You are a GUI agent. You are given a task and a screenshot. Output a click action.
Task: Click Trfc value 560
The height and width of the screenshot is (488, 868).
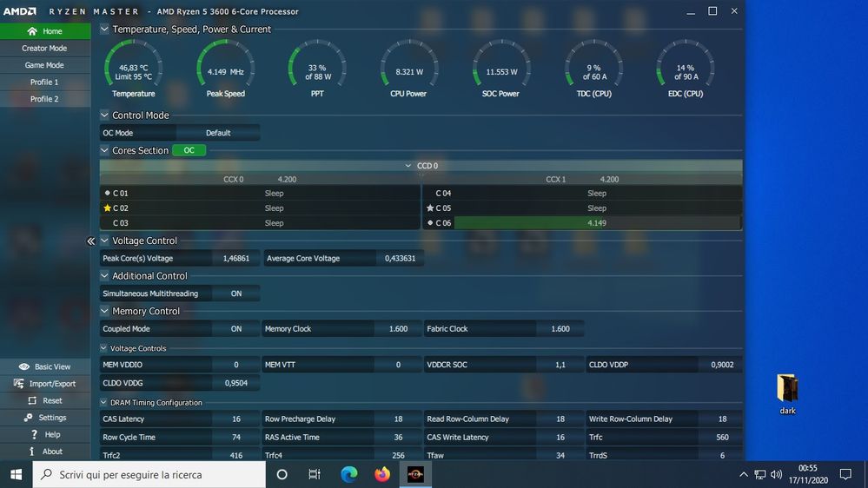pyautogui.click(x=722, y=437)
